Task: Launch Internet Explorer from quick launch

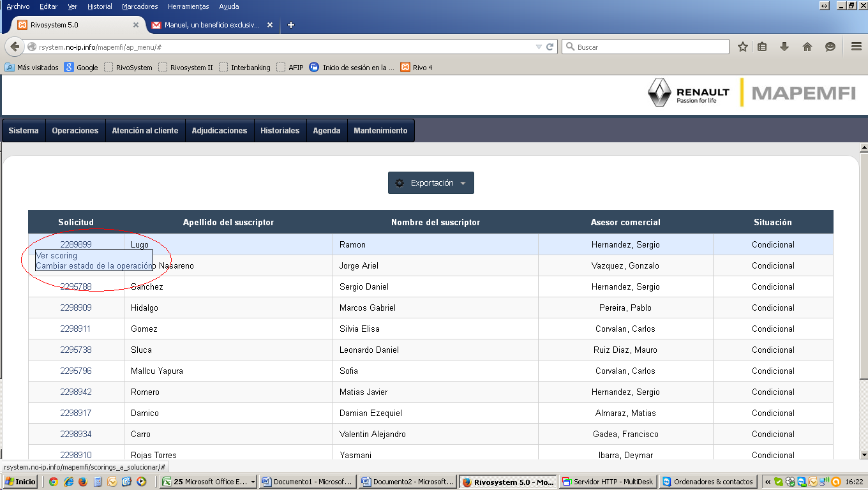Action: (x=68, y=482)
